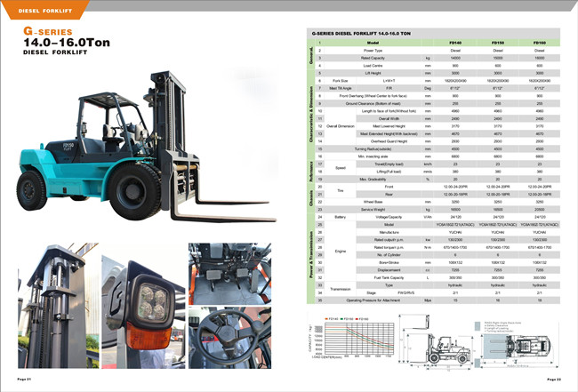Click the FD150 'hydraulic' transmission type cell

click(498, 285)
